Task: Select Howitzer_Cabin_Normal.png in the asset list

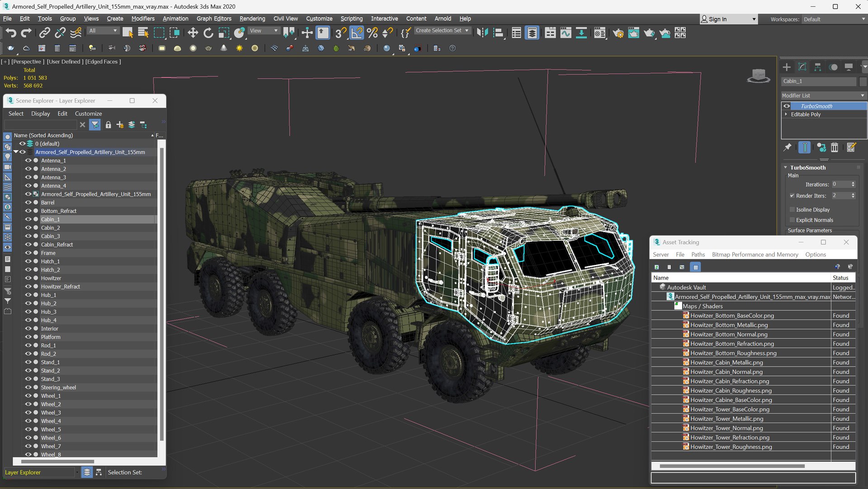Action: pyautogui.click(x=726, y=372)
